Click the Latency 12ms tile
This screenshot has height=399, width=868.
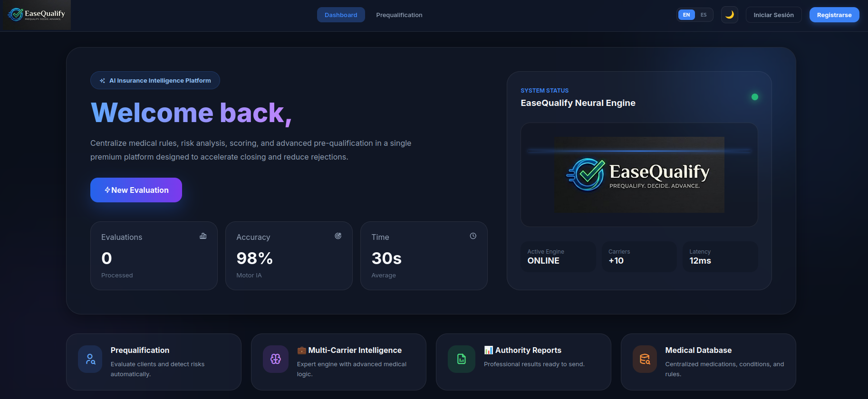(720, 256)
